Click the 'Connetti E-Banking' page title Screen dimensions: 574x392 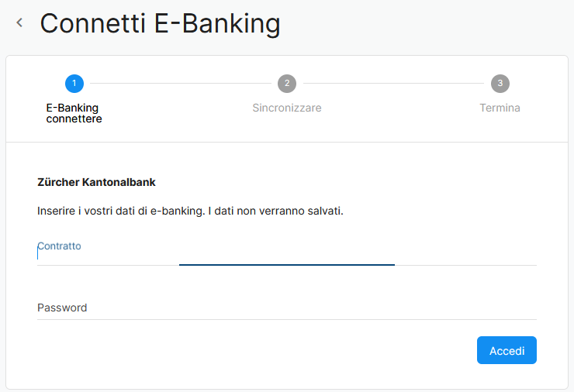pos(160,23)
